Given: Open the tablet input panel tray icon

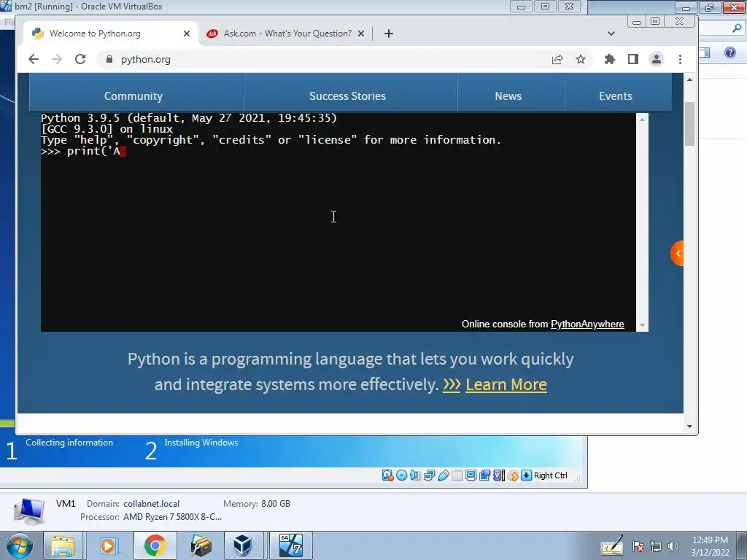Looking at the screenshot, I should [612, 545].
